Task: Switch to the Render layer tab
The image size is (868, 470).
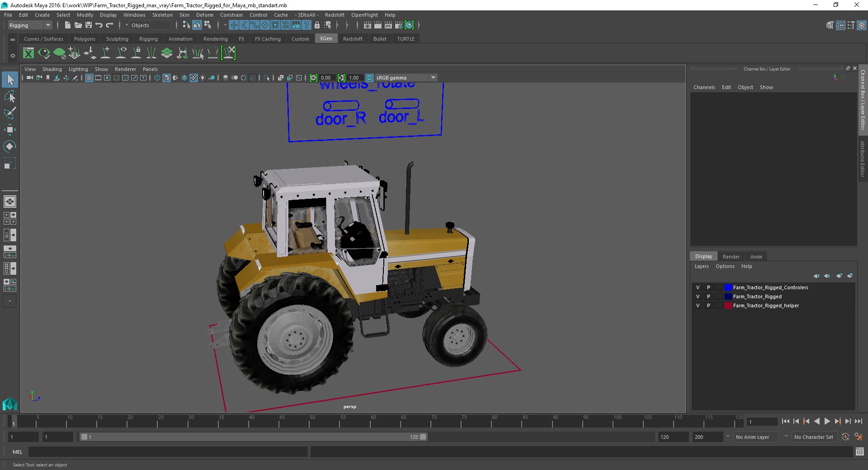Action: (731, 257)
